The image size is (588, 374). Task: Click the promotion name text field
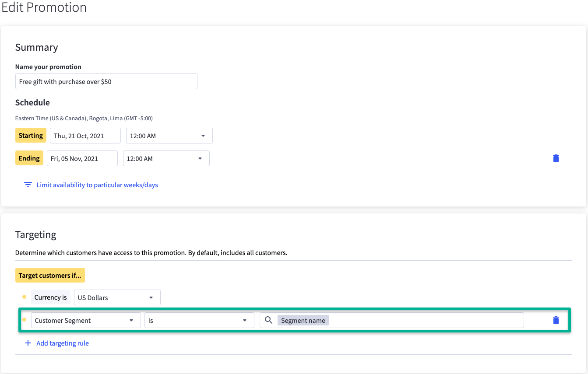click(106, 81)
